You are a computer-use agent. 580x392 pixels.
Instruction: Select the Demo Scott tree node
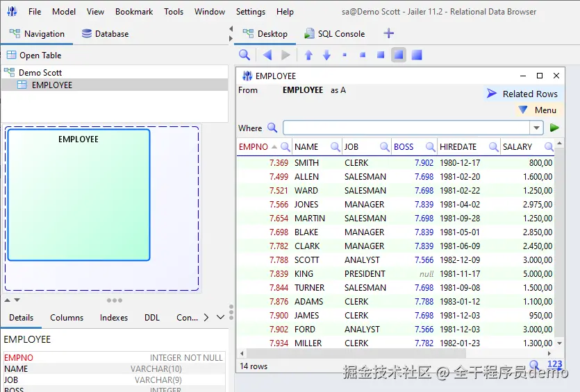coord(40,72)
